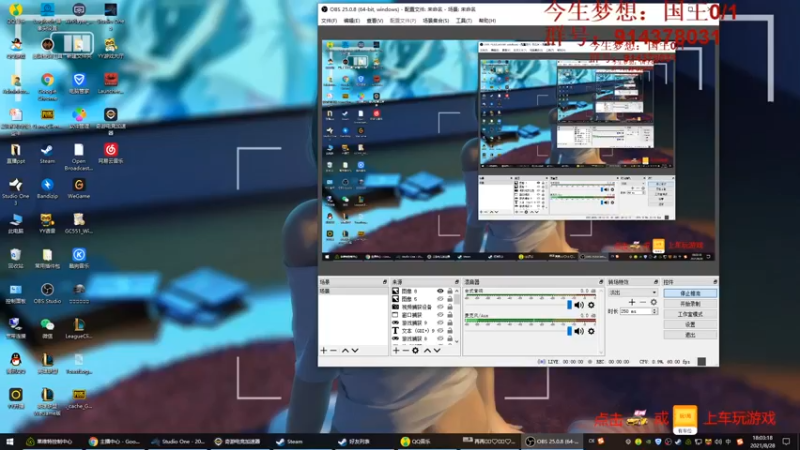Open the 网易云音乐 desktop icon
Image resolution: width=800 pixels, height=450 pixels.
point(111,154)
